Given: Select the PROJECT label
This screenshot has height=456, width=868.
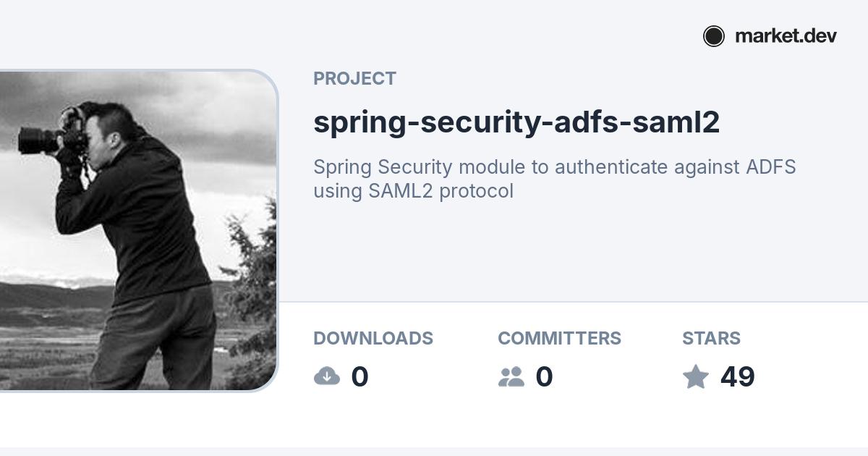Looking at the screenshot, I should (x=354, y=78).
